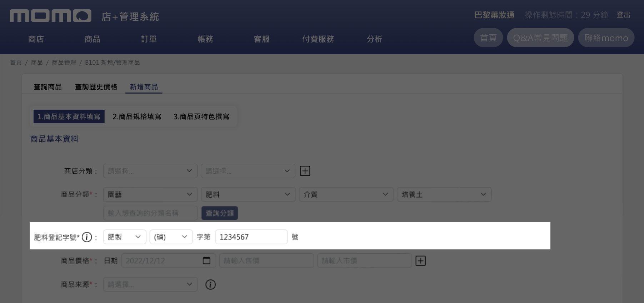The width and height of the screenshot is (644, 303).
Task: Open Q&A常見問題
Action: (540, 38)
